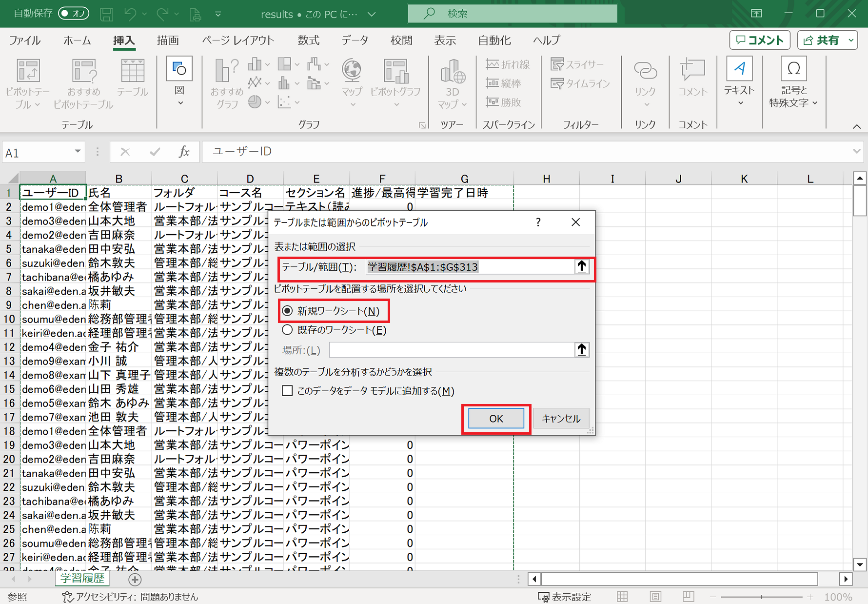Click the 検索 search box
The height and width of the screenshot is (604, 868).
512,14
